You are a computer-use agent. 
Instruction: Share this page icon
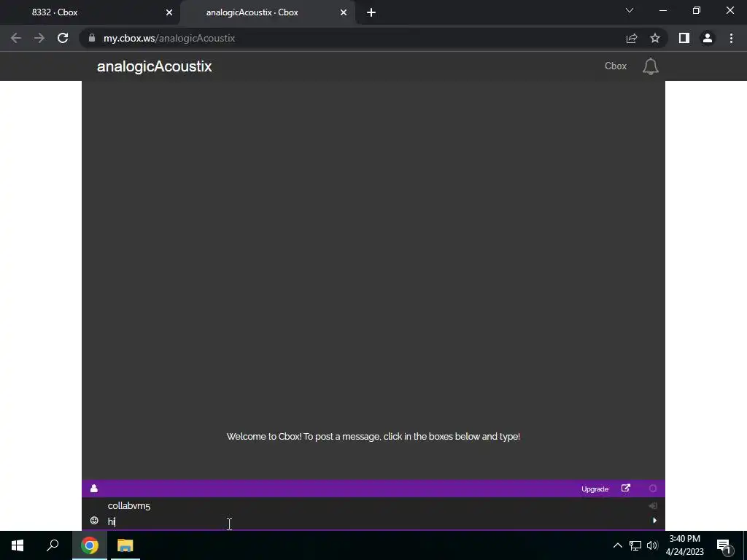(632, 38)
